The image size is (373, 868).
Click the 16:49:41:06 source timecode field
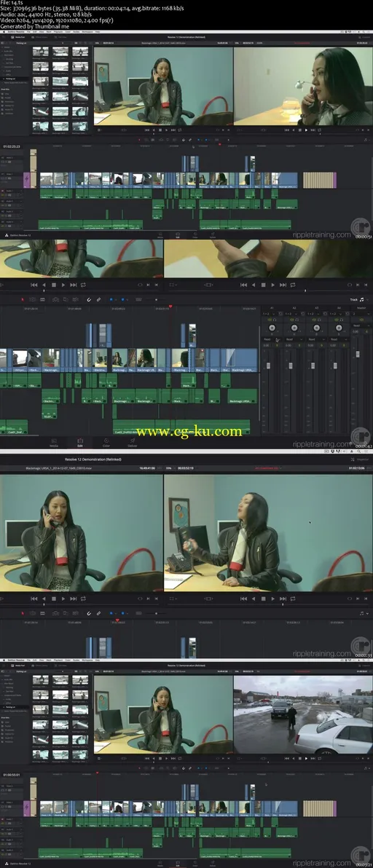tap(146, 467)
